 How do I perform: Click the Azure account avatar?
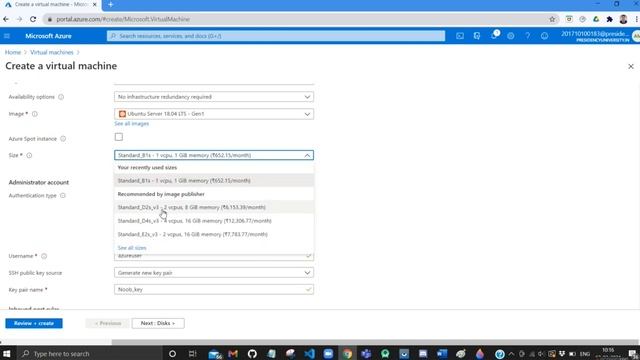[636, 36]
